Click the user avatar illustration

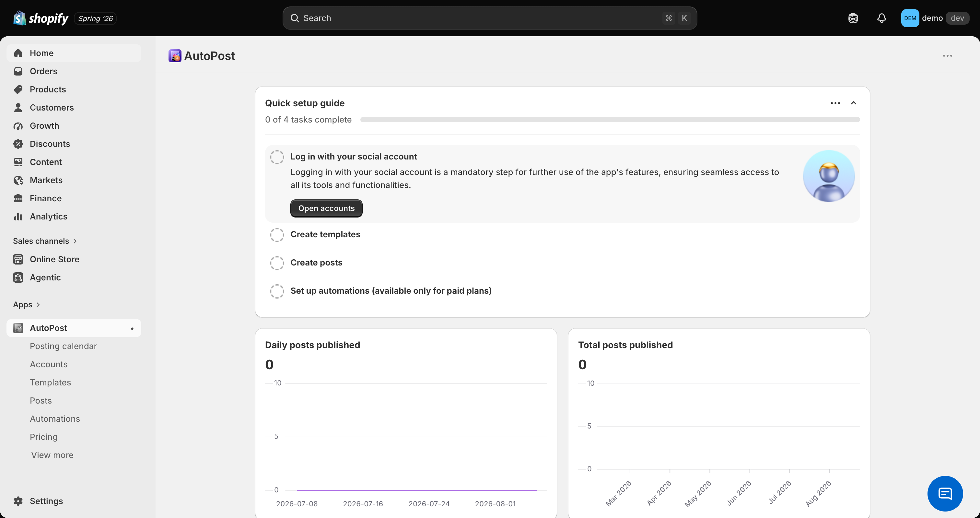(x=829, y=176)
